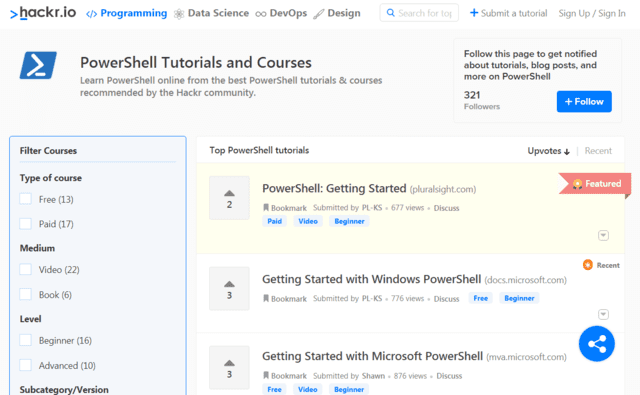Open PowerShell: Getting Started tutorial
This screenshot has width=640, height=395.
click(334, 189)
